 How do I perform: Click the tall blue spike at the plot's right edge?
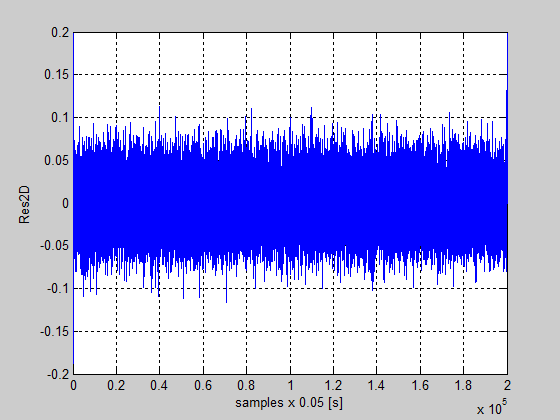point(507,107)
